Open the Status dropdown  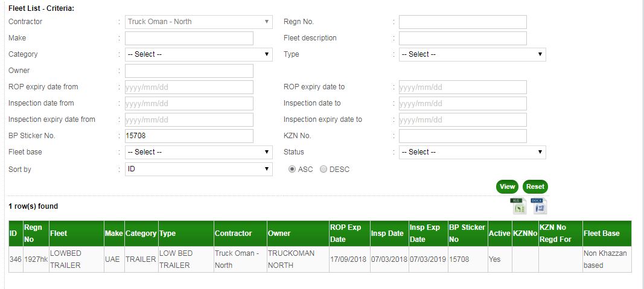coord(472,152)
